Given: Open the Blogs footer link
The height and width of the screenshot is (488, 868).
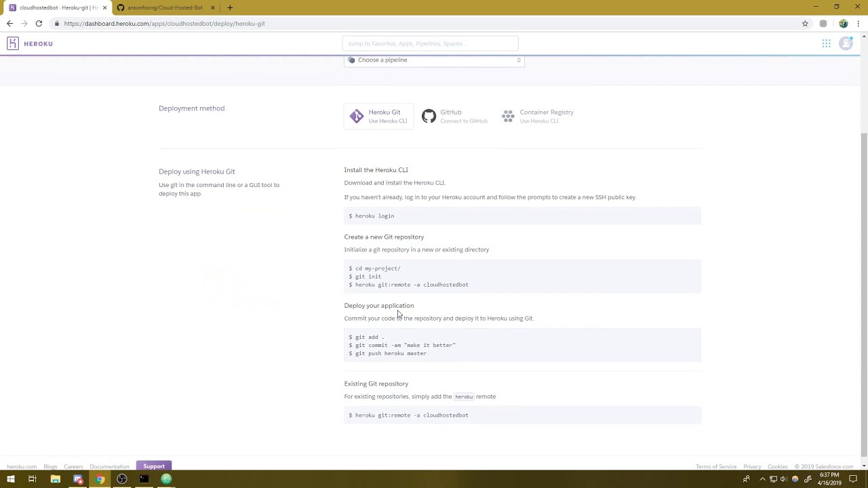Looking at the screenshot, I should coord(50,466).
